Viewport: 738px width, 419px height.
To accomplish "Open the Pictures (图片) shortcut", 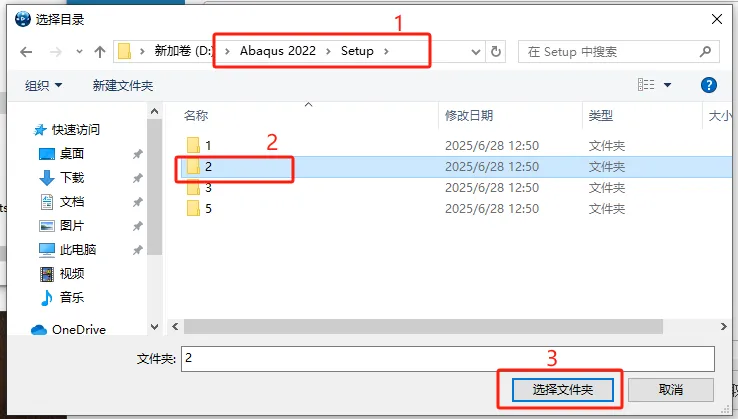I will coord(61,226).
